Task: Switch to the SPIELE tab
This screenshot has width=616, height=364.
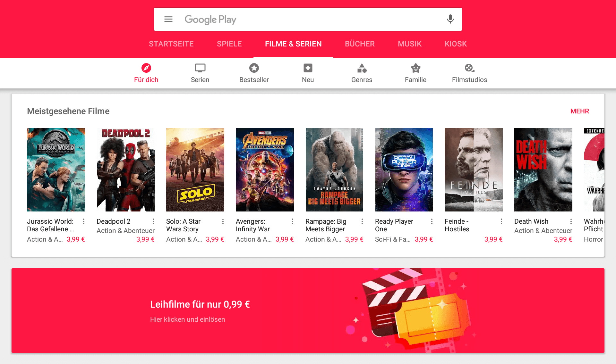Action: [x=229, y=44]
